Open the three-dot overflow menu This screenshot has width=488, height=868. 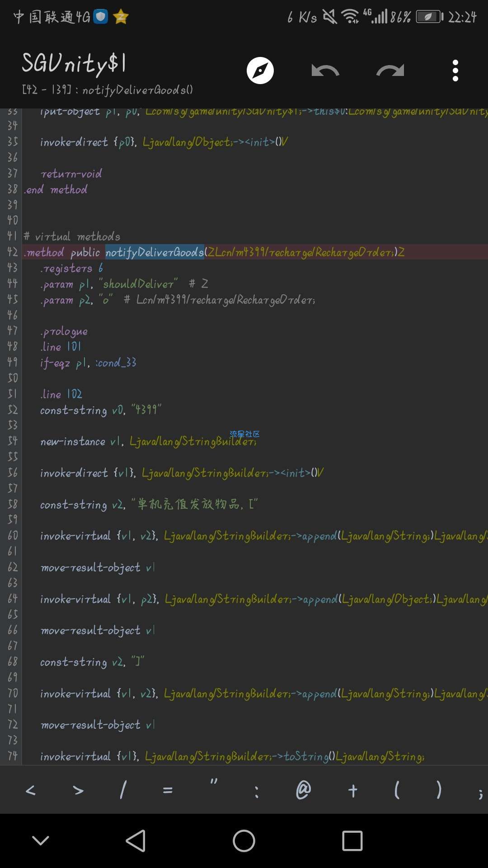point(455,71)
